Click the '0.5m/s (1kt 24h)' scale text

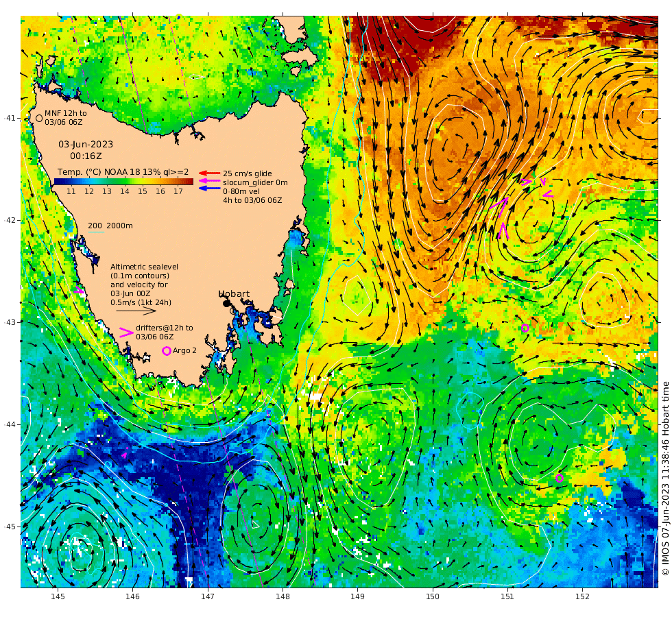click(x=141, y=302)
